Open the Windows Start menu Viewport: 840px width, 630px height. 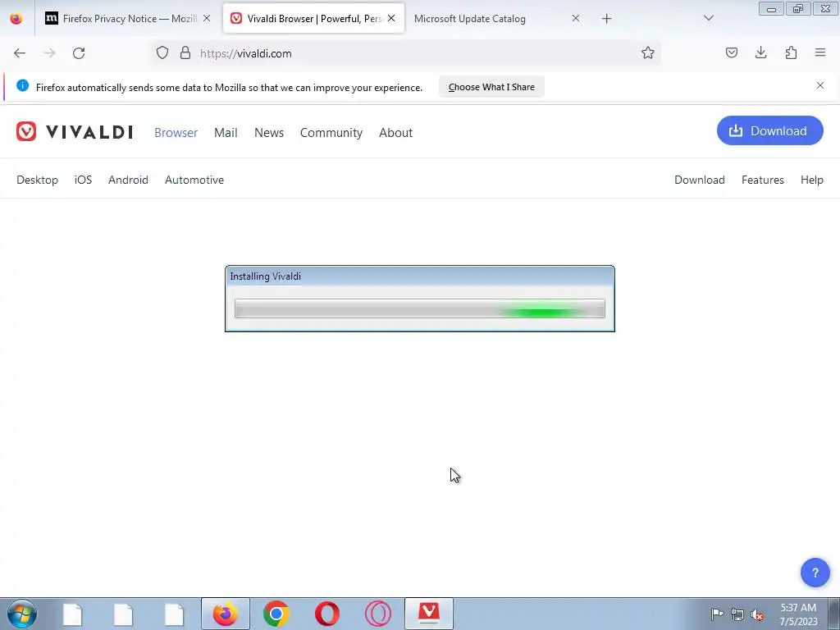click(x=22, y=614)
